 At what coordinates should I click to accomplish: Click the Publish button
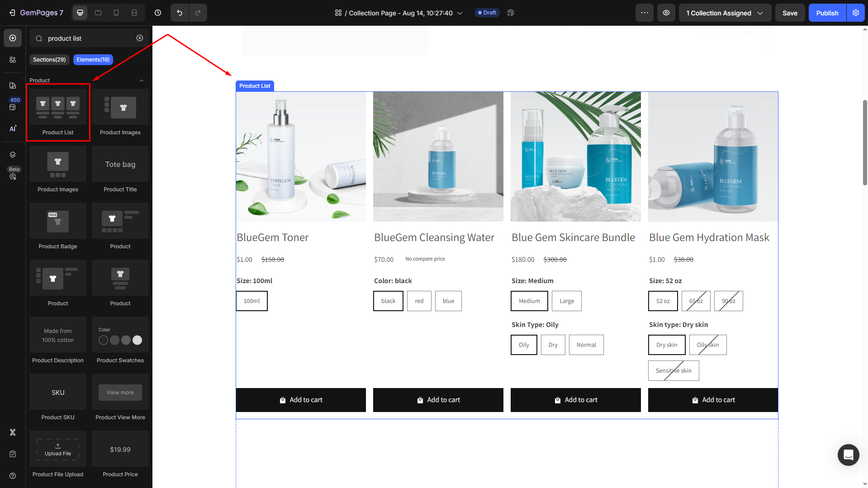(x=827, y=13)
